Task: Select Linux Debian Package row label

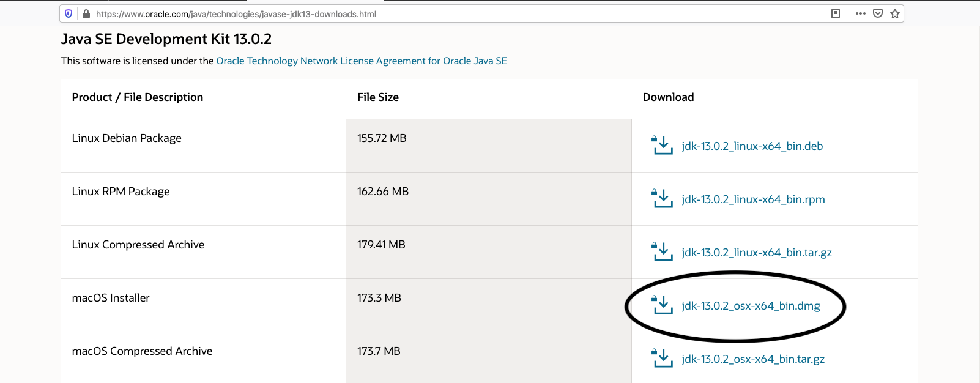Action: coord(127,138)
